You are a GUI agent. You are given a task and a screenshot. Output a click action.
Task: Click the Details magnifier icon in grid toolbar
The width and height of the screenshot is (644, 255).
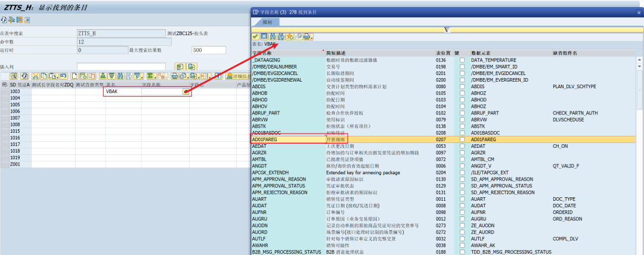tap(14, 76)
